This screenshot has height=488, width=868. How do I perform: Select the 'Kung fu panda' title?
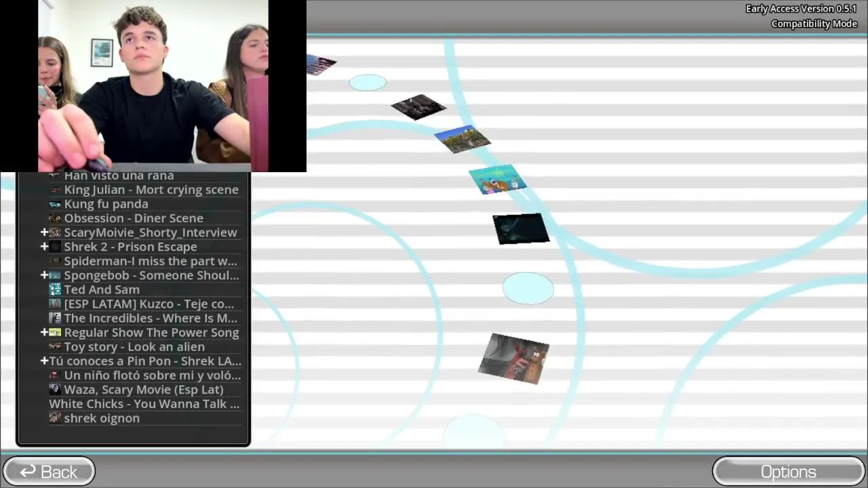[x=106, y=204]
